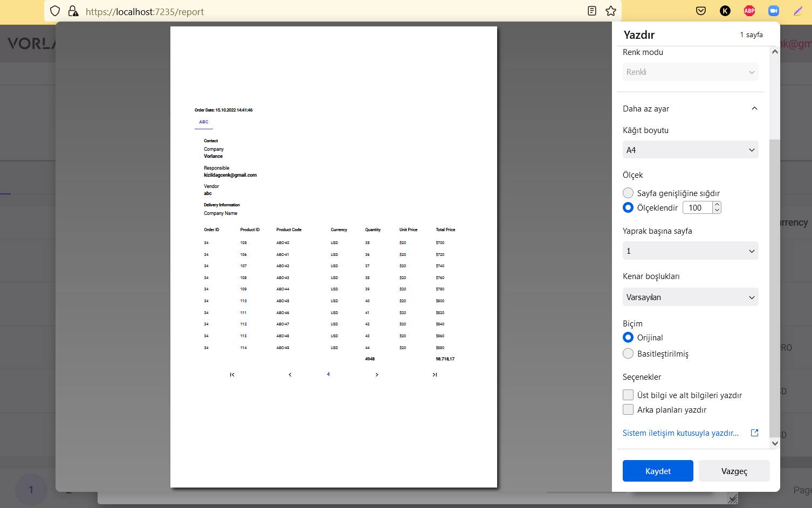Open the Pocket save icon

701,11
